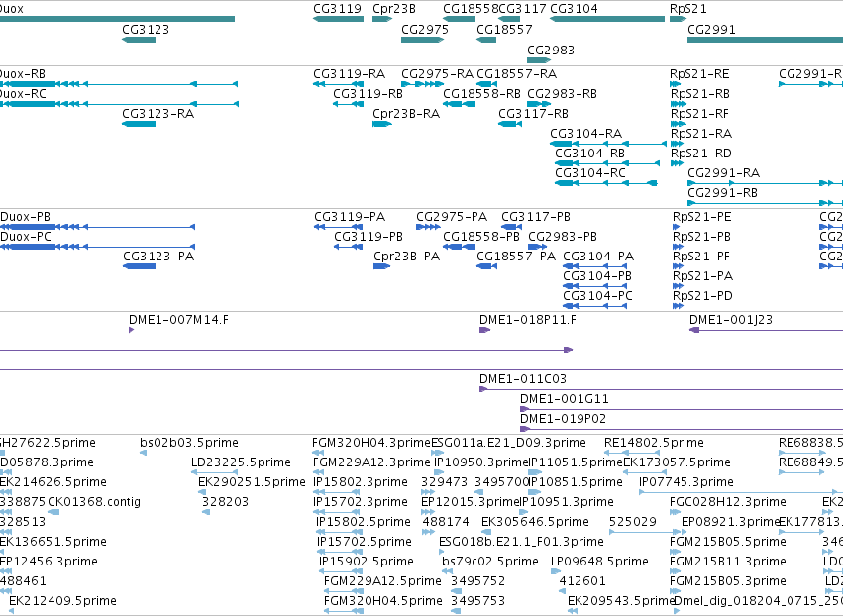
Task: Click EST CK01368.contig
Action: (94, 502)
